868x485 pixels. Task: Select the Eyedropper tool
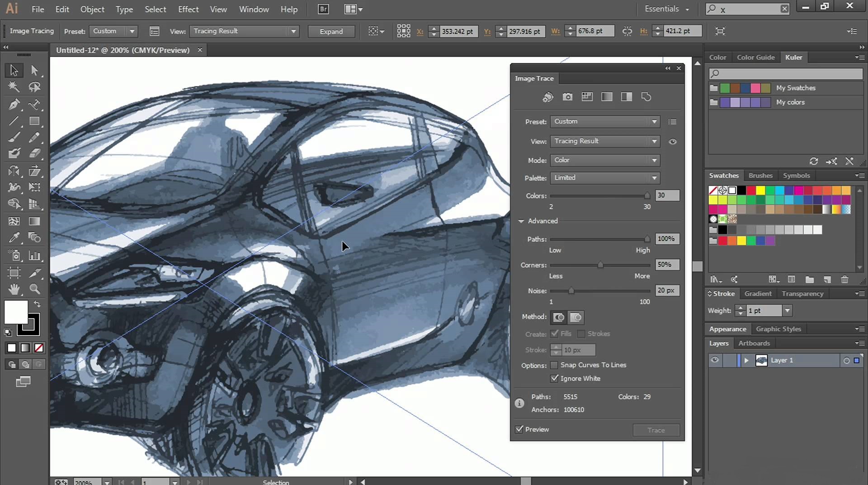[14, 238]
